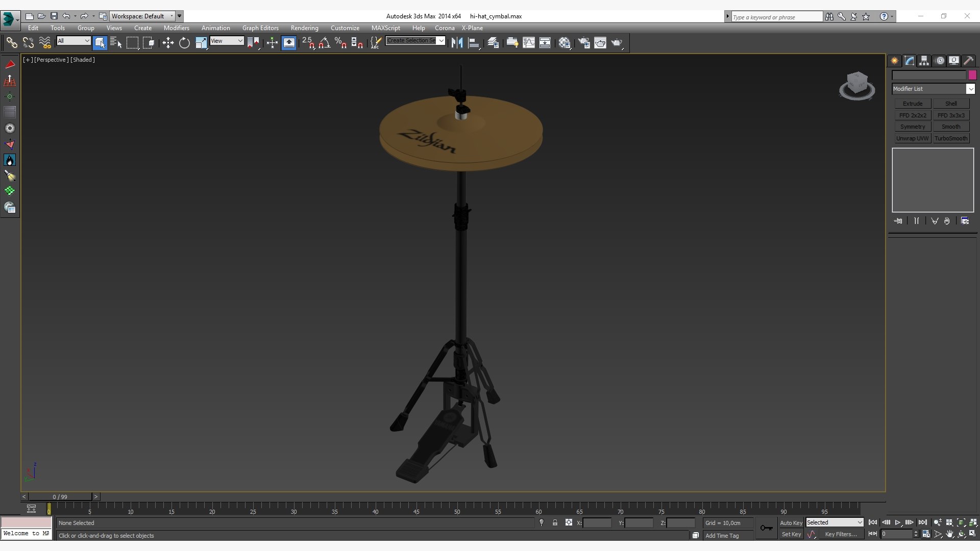Image resolution: width=980 pixels, height=551 pixels.
Task: Toggle Percent Snap
Action: [340, 43]
